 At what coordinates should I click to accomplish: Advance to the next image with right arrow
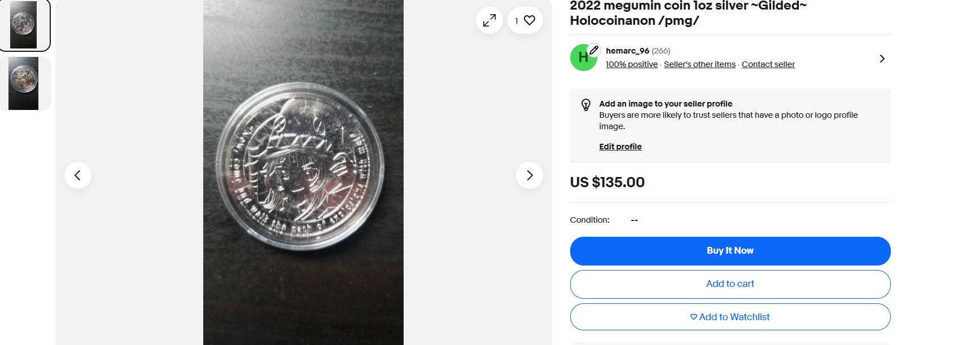tap(530, 175)
